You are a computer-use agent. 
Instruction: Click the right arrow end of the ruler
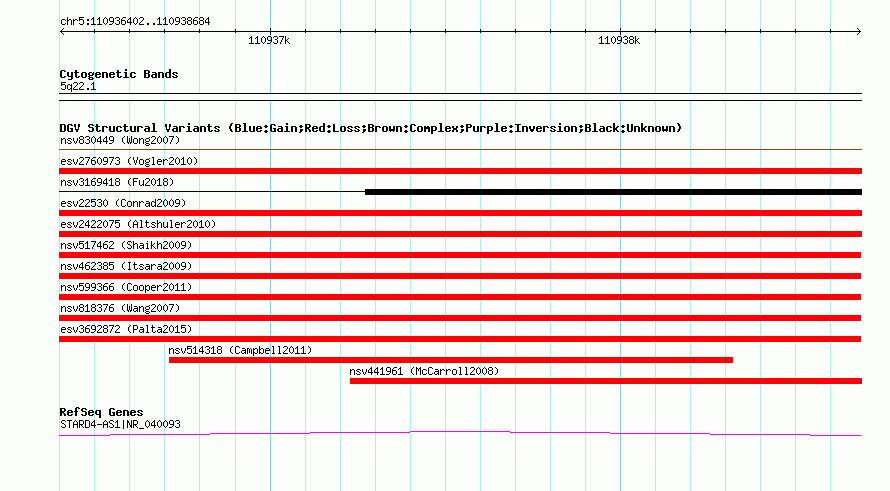858,31
